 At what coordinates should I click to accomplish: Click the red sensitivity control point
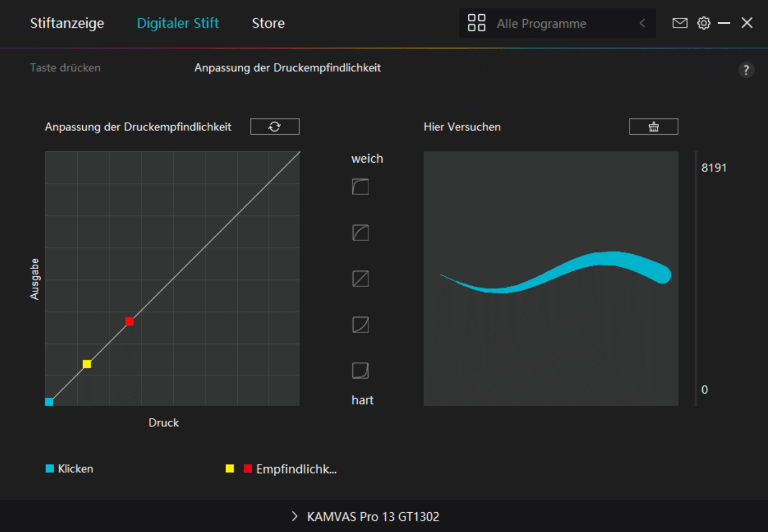[x=129, y=321]
